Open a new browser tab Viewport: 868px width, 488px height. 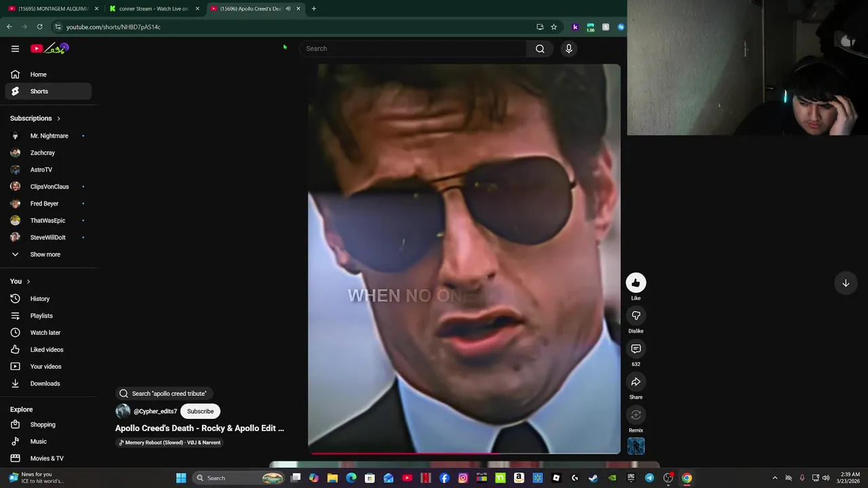pyautogui.click(x=313, y=9)
